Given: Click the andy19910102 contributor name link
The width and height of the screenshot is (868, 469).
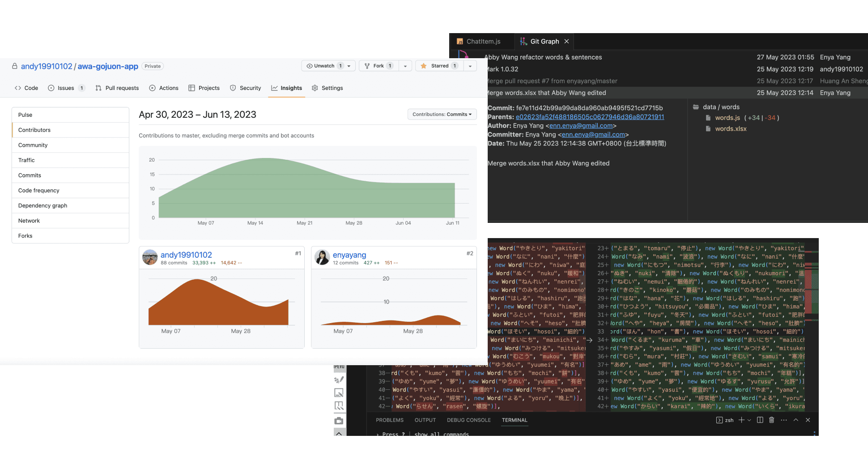Looking at the screenshot, I should 186,255.
